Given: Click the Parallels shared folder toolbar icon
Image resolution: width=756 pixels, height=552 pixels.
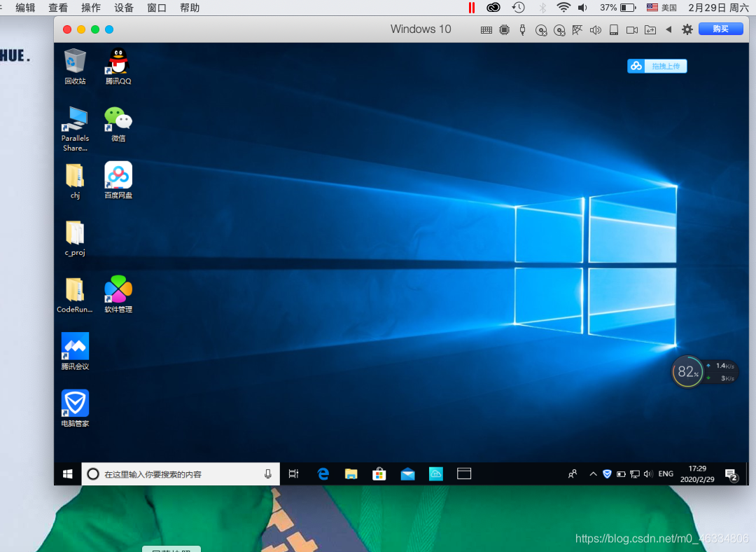Looking at the screenshot, I should 650,30.
